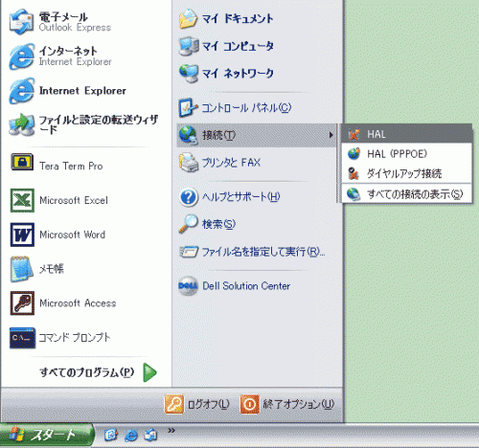Launch the standalone Internet Explorer entry icon
Image resolution: width=479 pixels, height=448 pixels.
[x=21, y=91]
